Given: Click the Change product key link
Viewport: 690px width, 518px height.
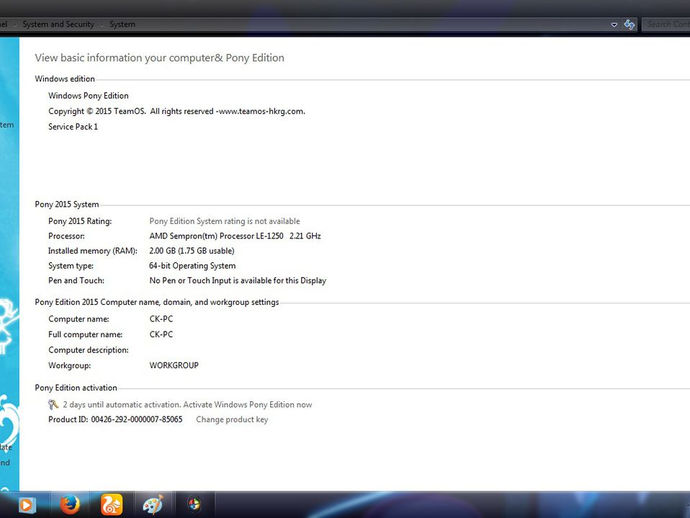Looking at the screenshot, I should [x=232, y=419].
